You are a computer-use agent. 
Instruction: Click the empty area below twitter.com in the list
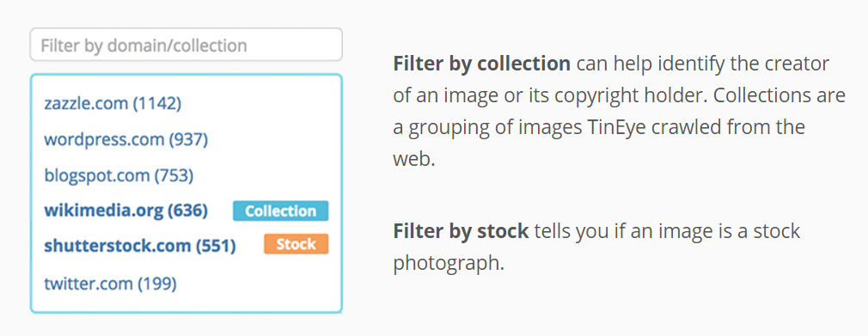click(x=186, y=302)
